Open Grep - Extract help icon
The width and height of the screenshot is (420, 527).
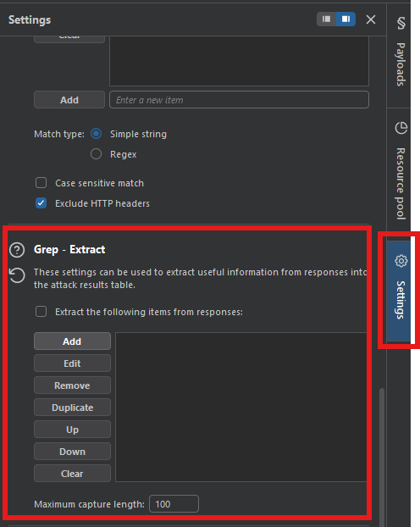pyautogui.click(x=17, y=250)
